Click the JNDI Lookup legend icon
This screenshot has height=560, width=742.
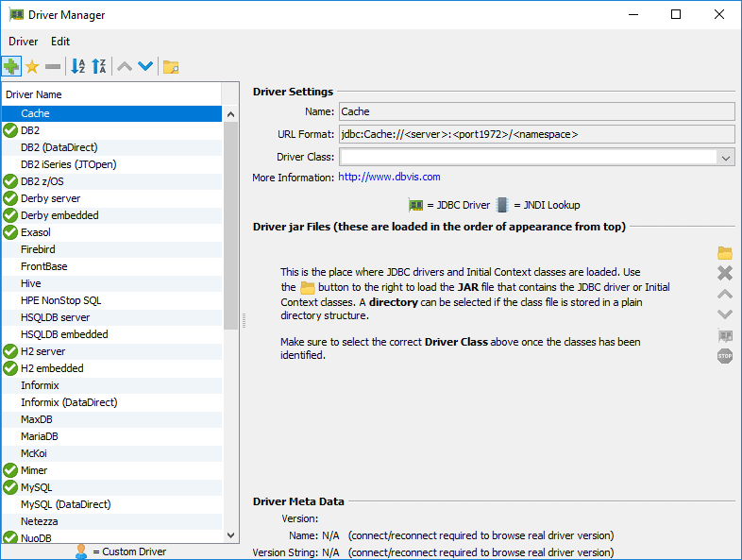502,205
